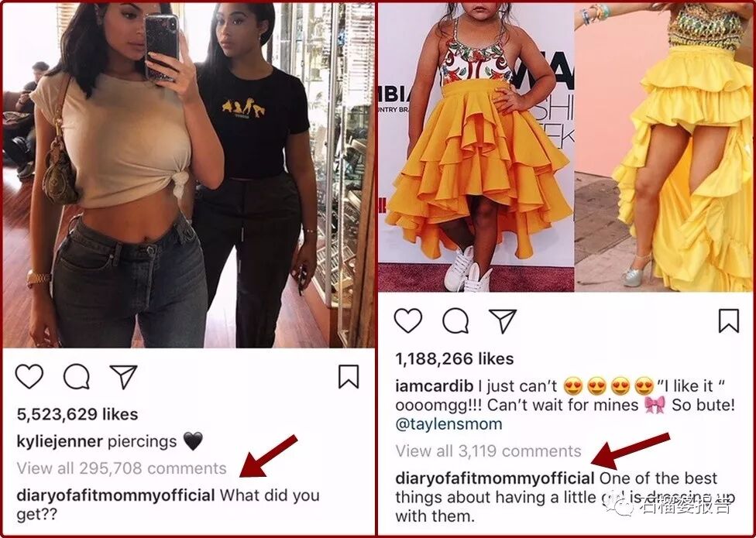View the 5,523,629 likes list
Image resolution: width=756 pixels, height=538 pixels.
(77, 414)
